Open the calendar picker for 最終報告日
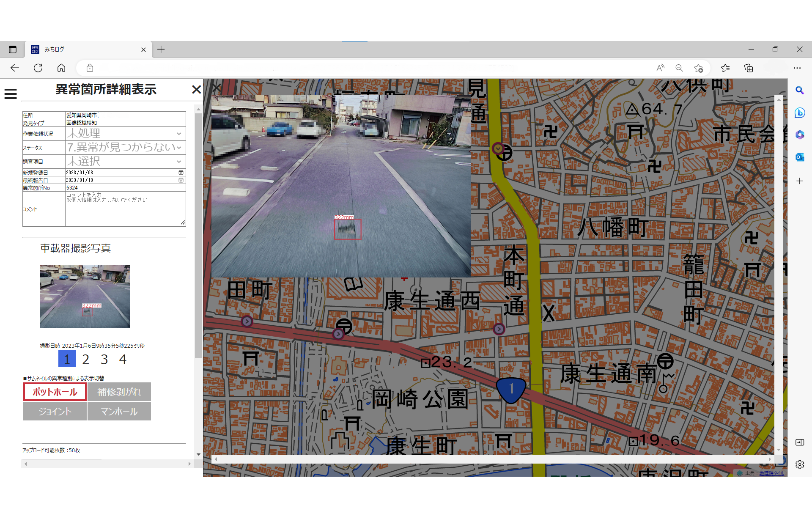Screen dimensions: 812x508 point(181,180)
